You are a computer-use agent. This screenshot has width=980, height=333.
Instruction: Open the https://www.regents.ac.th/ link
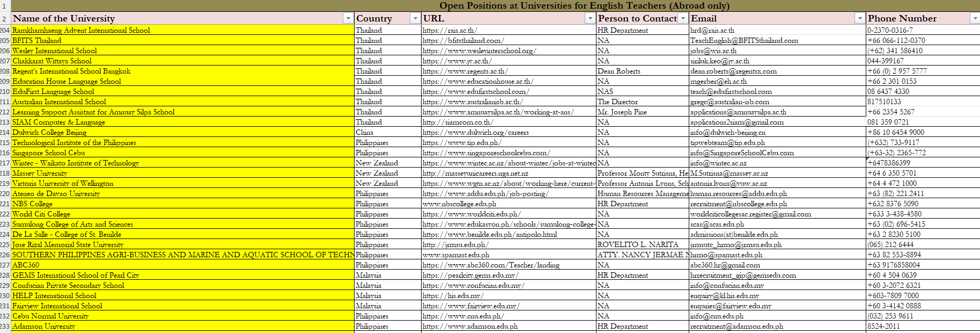465,71
